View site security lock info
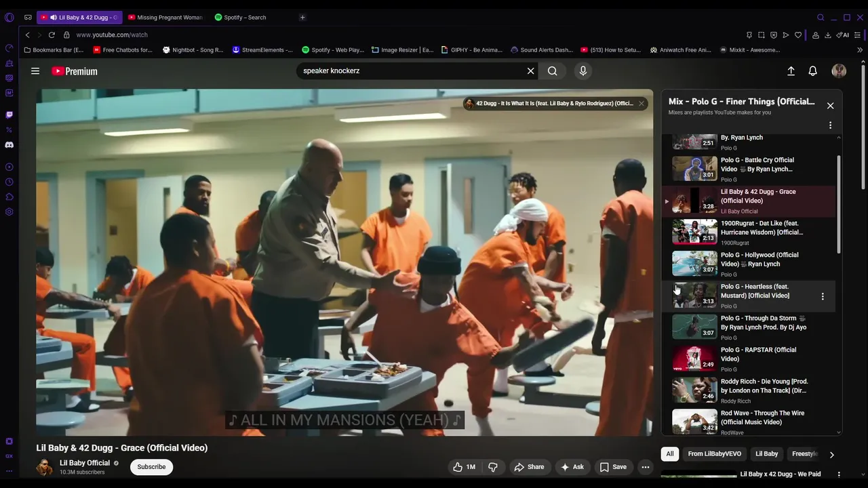The width and height of the screenshot is (868, 488). (x=66, y=35)
